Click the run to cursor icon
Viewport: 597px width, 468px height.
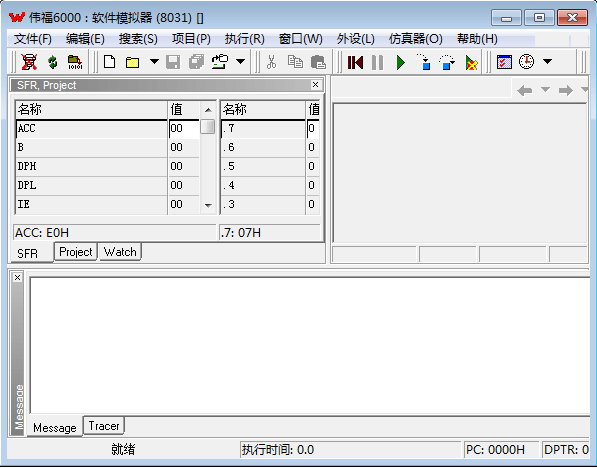click(x=471, y=62)
